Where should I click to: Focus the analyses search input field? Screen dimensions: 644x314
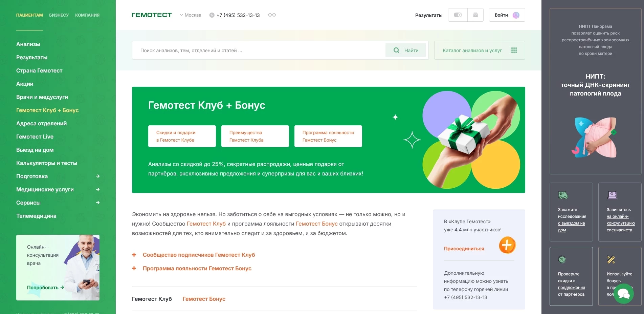tap(259, 50)
